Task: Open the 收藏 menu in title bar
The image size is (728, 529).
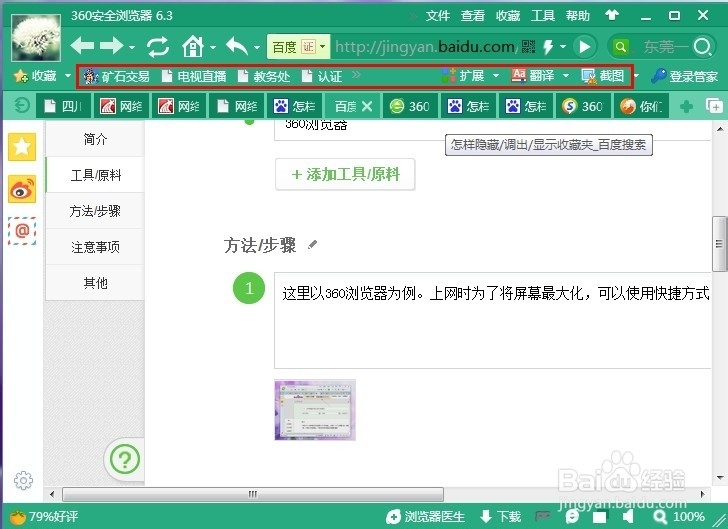Action: pyautogui.click(x=507, y=16)
